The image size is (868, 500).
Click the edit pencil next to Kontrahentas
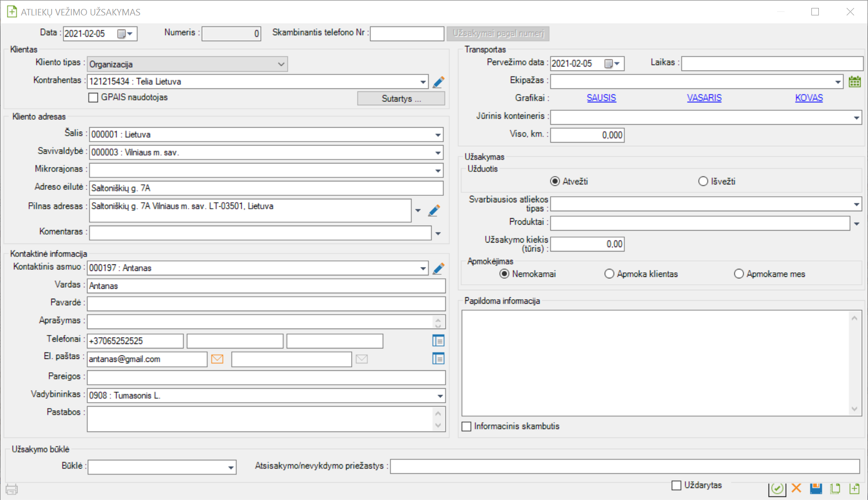438,82
